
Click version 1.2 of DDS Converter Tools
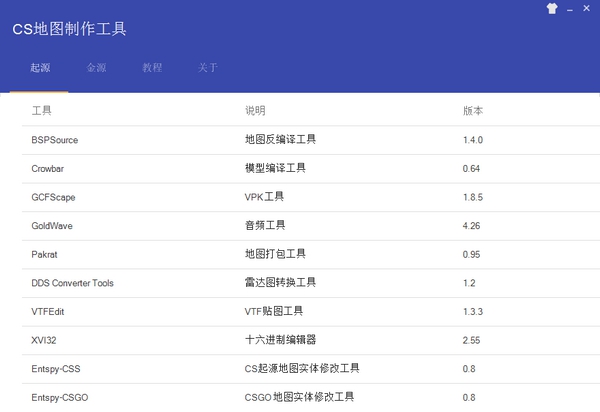coord(469,283)
